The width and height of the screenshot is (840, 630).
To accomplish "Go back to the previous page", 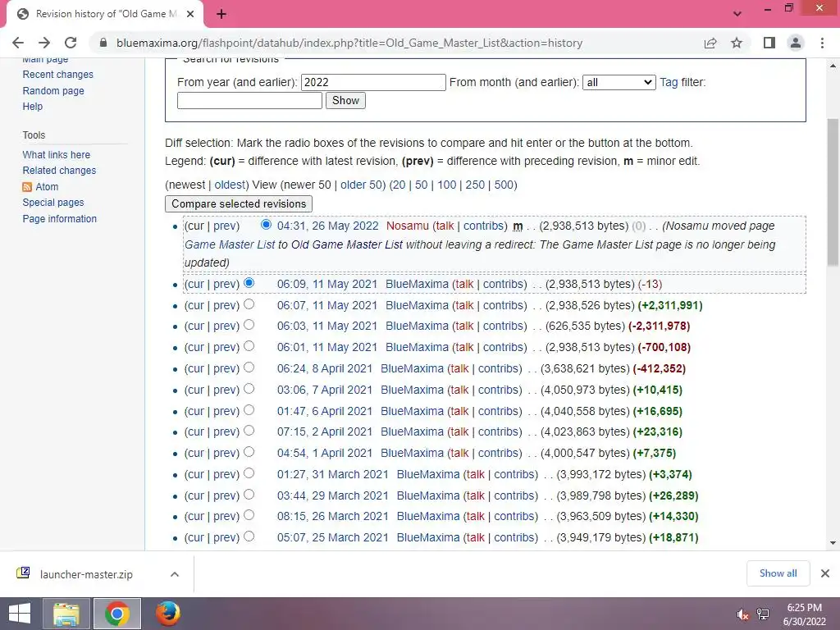I will tap(18, 43).
